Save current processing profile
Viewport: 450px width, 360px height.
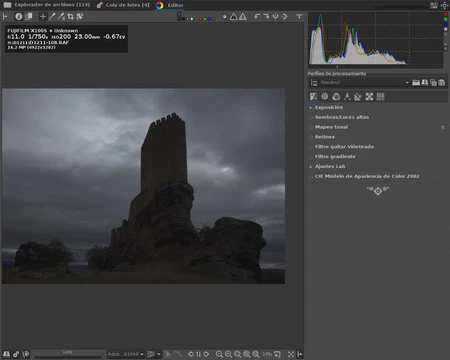(425, 82)
